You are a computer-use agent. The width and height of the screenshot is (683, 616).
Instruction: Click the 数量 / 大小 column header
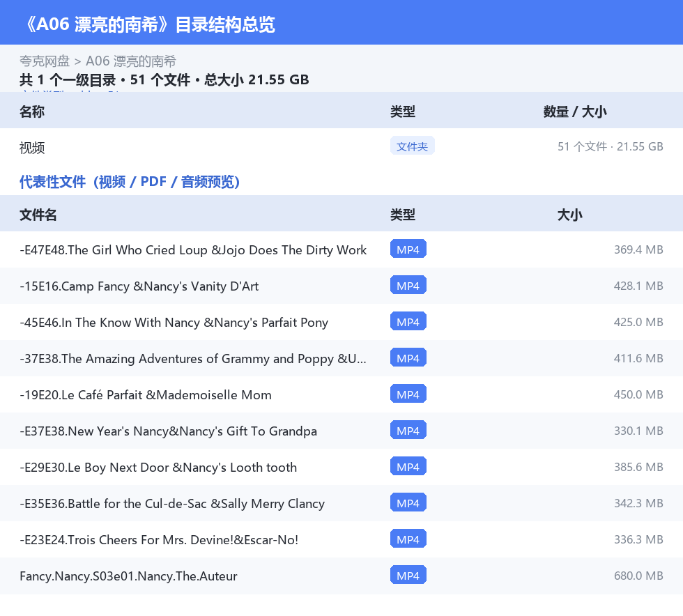(575, 111)
